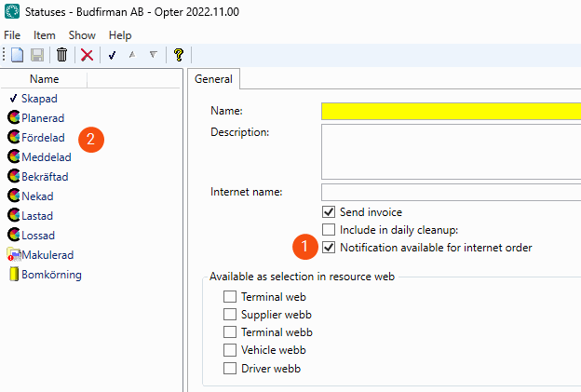Image resolution: width=581 pixels, height=392 pixels.
Task: Check the Supplier webb checkbox
Action: (x=230, y=315)
